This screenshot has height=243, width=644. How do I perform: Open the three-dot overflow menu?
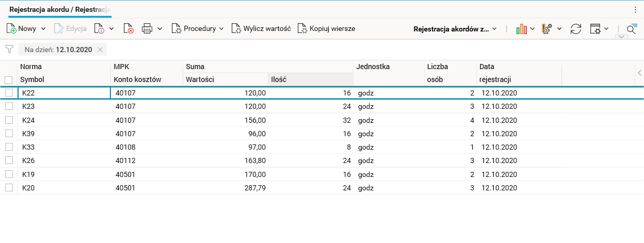(x=635, y=10)
